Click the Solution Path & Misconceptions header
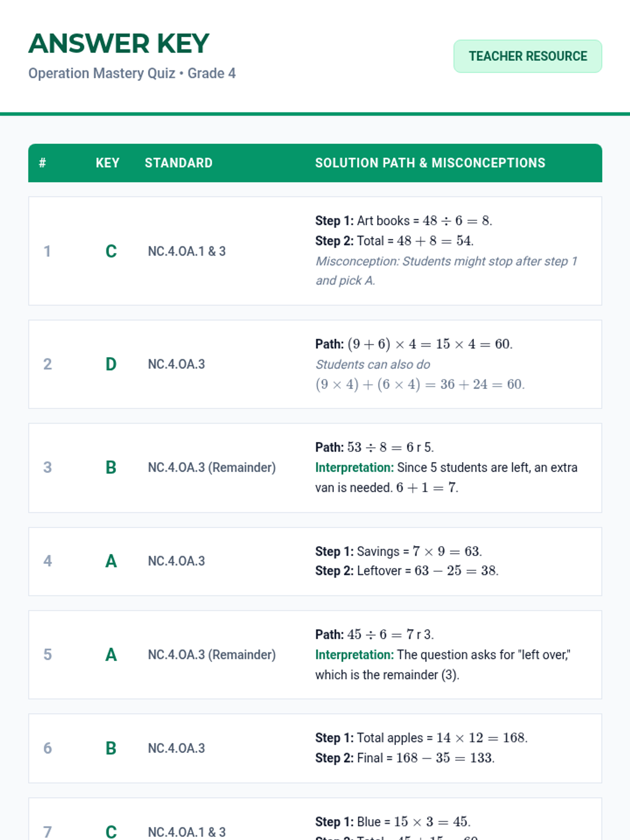Screen dimensions: 630x840 (430, 163)
